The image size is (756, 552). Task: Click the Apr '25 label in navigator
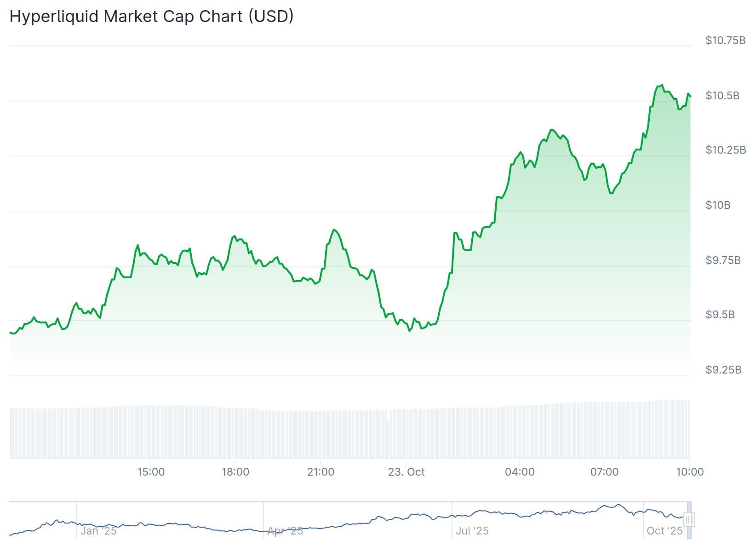285,531
